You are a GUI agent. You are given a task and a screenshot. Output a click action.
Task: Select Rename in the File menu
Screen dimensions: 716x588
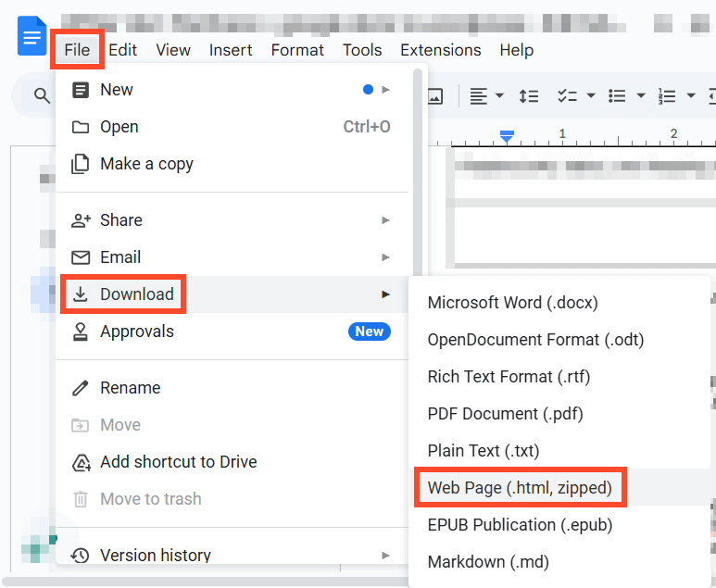point(232,388)
